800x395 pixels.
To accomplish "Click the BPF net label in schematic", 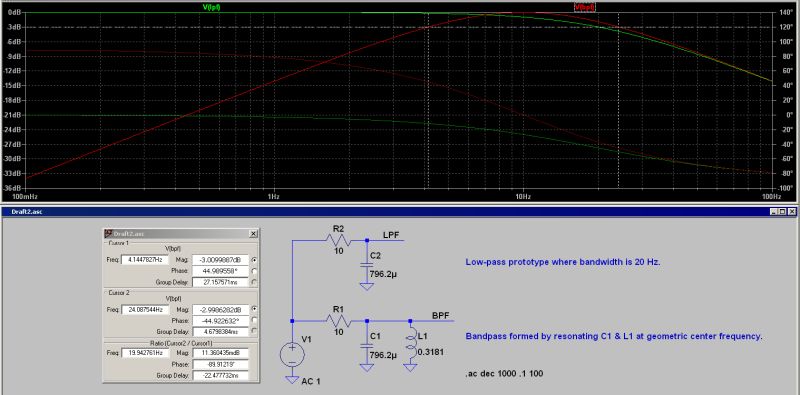I will pos(441,316).
